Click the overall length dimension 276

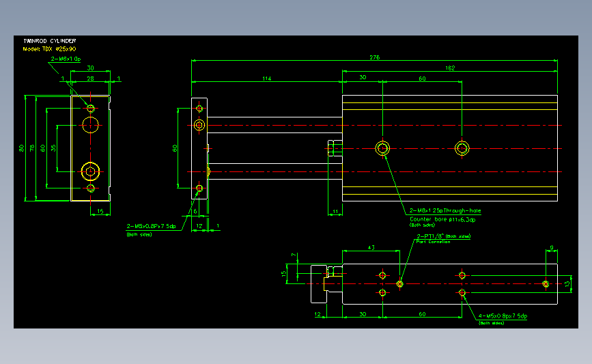tap(375, 57)
